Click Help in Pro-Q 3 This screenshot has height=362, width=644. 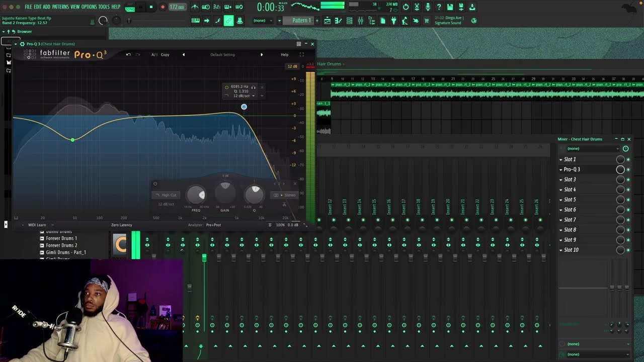[285, 54]
